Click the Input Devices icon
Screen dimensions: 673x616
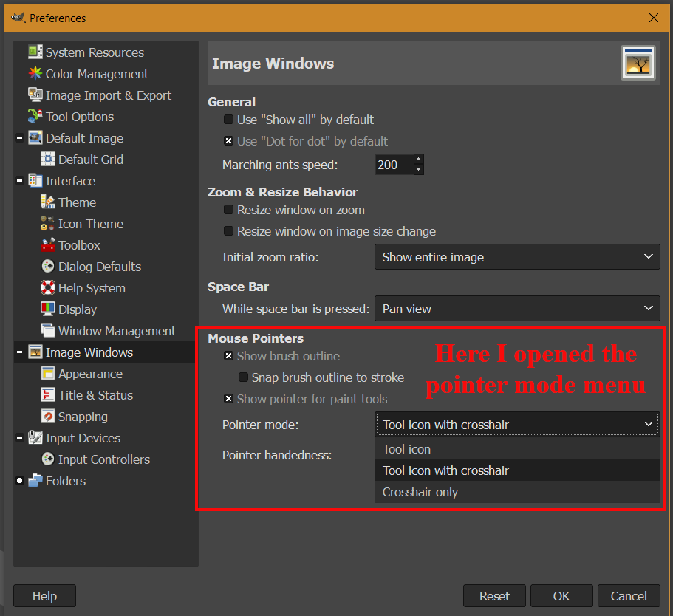click(x=35, y=438)
